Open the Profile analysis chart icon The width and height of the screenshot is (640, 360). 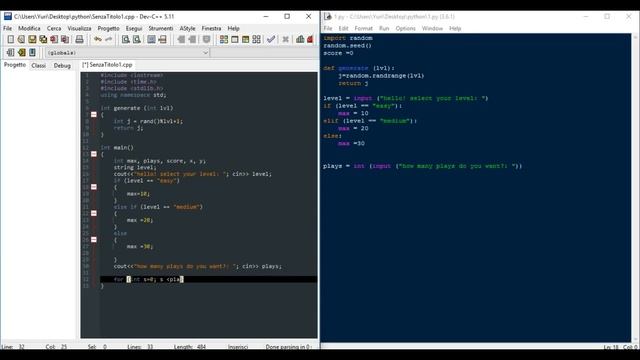[x=300, y=39]
